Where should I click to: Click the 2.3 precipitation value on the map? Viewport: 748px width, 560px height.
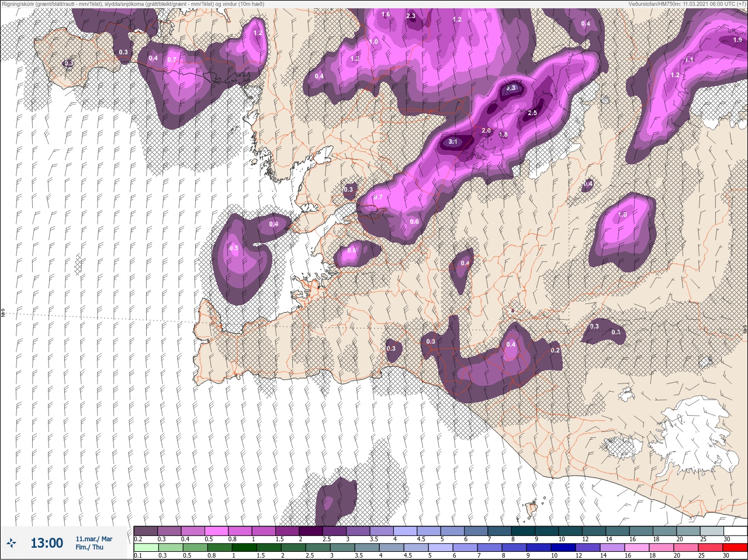(411, 16)
